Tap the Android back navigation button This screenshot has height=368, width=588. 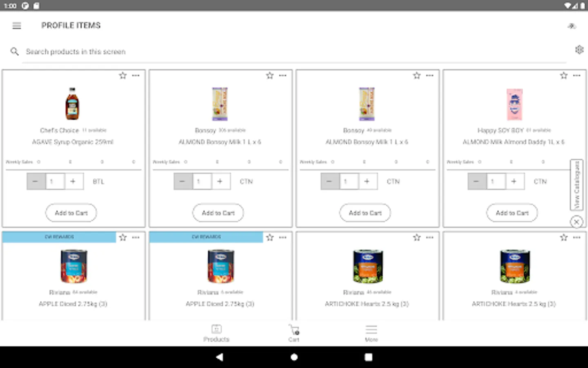pyautogui.click(x=219, y=357)
